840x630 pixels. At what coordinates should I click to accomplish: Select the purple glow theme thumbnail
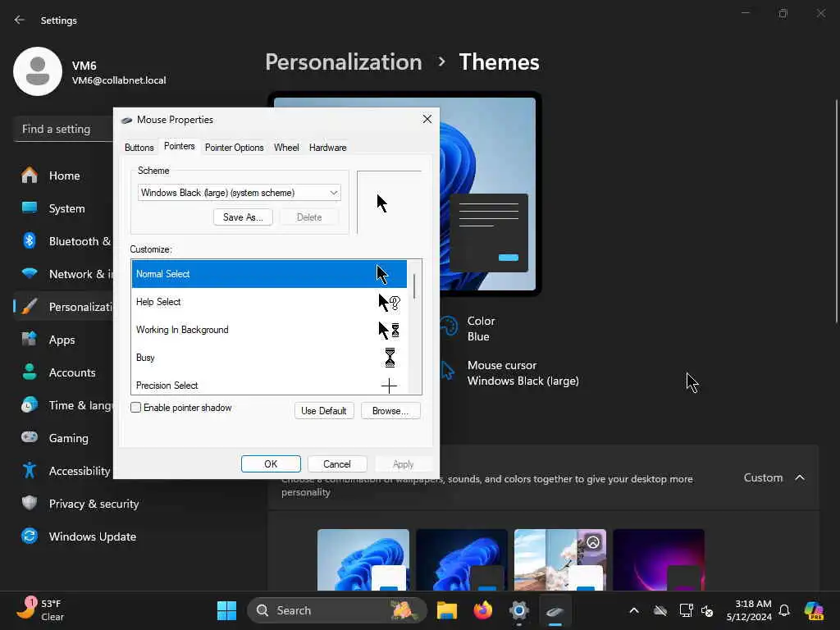(659, 559)
